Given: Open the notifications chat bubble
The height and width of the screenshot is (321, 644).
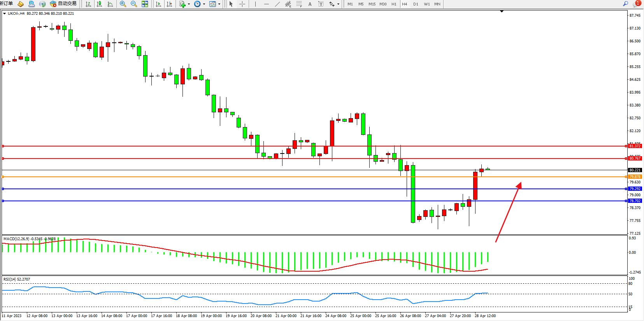Looking at the screenshot, I should pyautogui.click(x=636, y=4).
